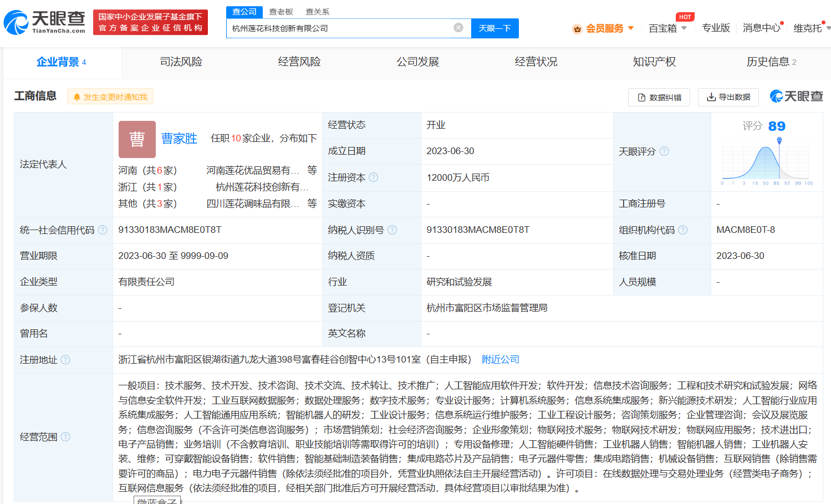
Task: Click help icon beside 注册地址
Action: pos(65,360)
